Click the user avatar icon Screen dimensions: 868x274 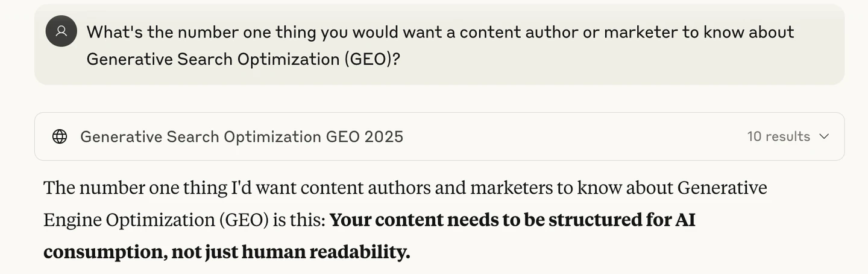click(61, 31)
